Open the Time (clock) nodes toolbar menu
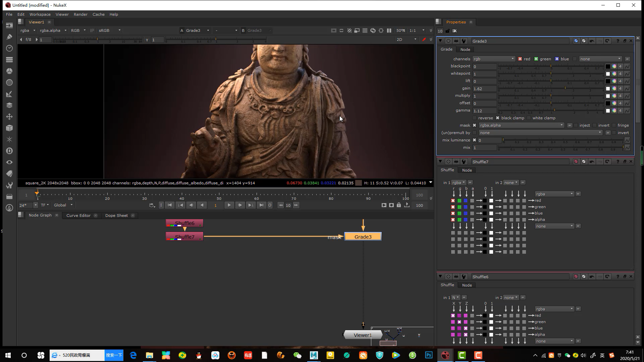644x362 pixels. click(x=9, y=48)
